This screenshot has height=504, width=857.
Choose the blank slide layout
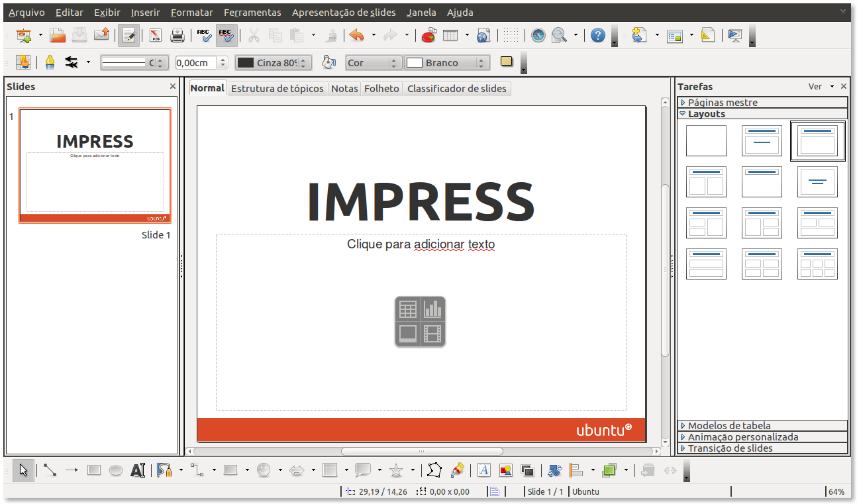click(x=706, y=140)
